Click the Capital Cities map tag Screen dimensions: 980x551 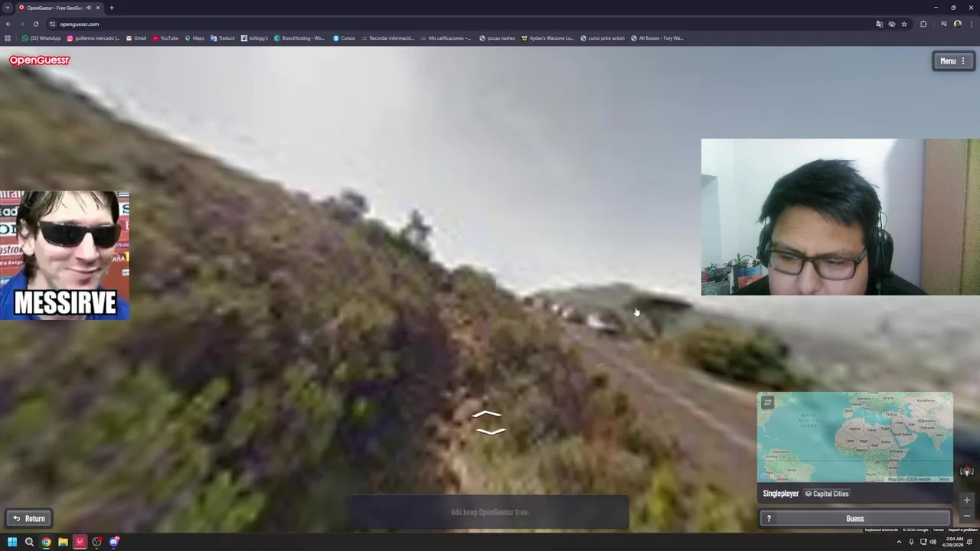coord(826,494)
